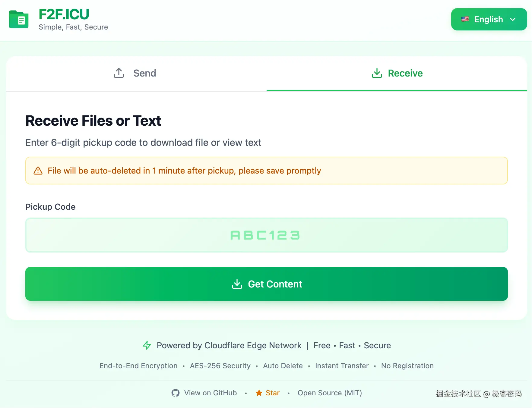The image size is (532, 408).
Task: Focus the Pickup Code input field
Action: tap(267, 235)
